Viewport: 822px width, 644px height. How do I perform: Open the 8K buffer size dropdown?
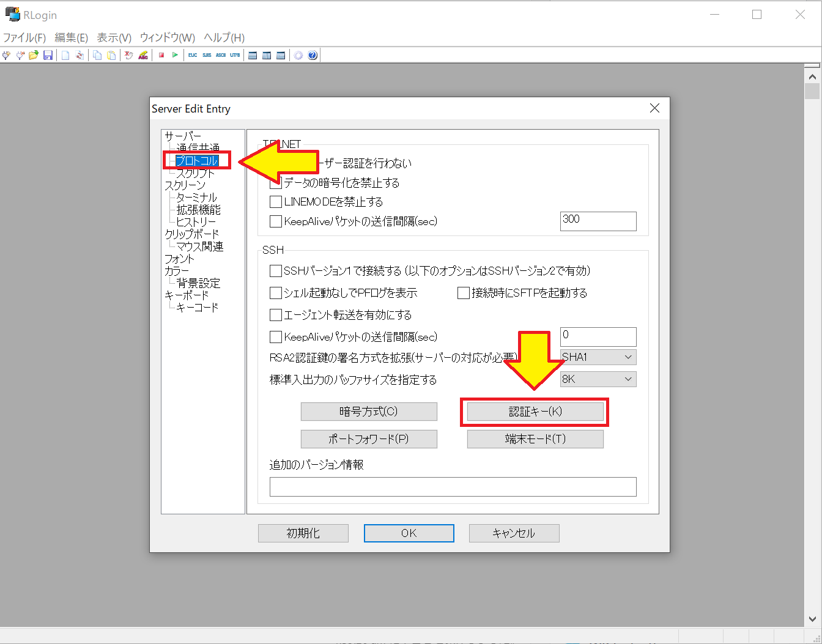pos(598,379)
